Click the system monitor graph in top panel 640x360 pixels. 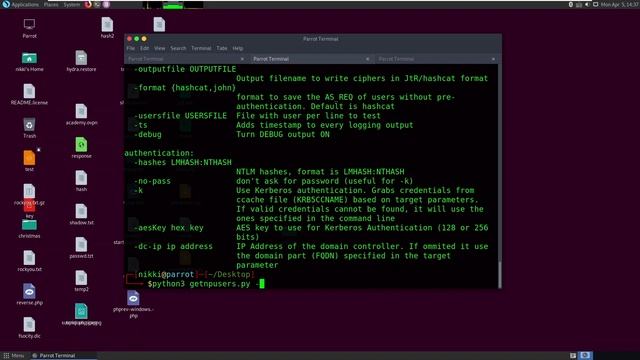click(173, 4)
